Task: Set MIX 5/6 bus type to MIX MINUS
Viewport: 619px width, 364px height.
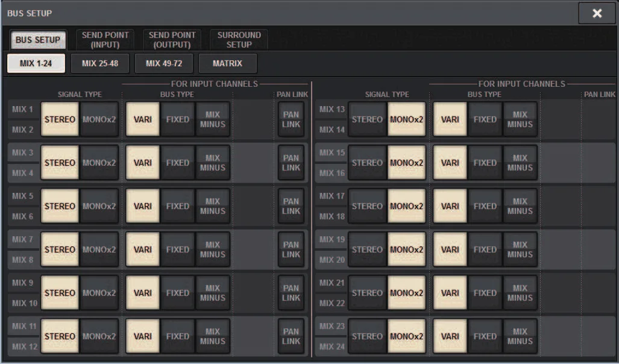Action: click(x=212, y=206)
